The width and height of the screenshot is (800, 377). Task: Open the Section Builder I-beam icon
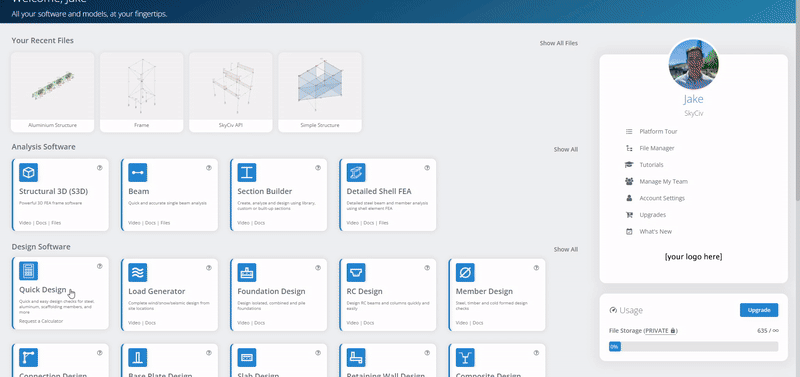tap(247, 172)
